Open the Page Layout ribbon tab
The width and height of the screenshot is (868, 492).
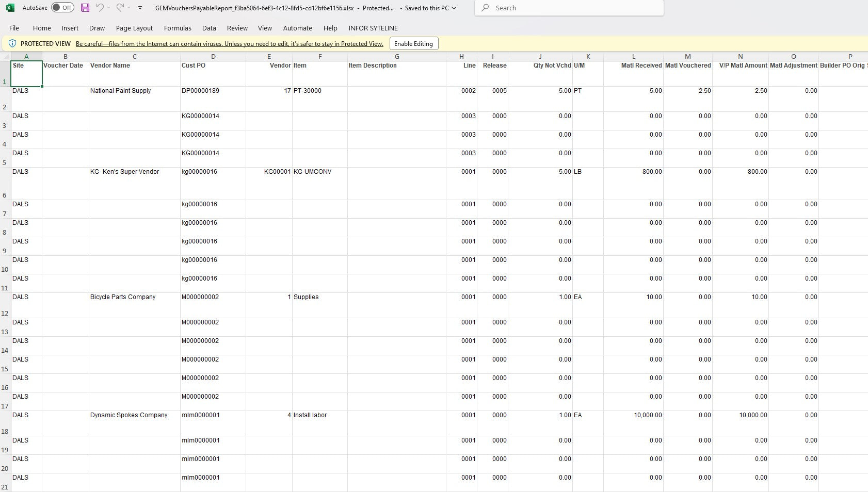pos(134,28)
